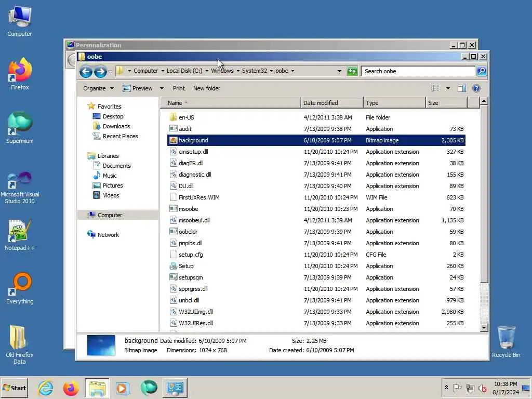Click the Print toolbar button
The image size is (532, 399).
point(179,88)
